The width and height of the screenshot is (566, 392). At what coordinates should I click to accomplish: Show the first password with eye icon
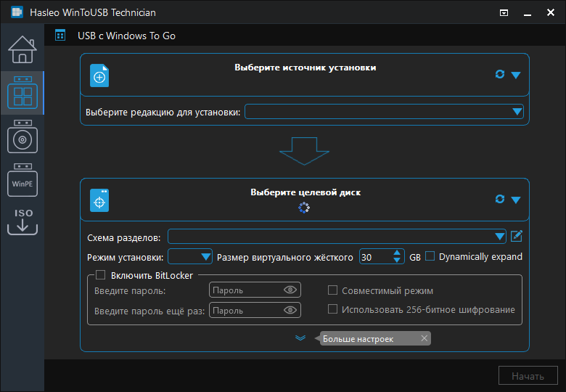pyautogui.click(x=290, y=290)
